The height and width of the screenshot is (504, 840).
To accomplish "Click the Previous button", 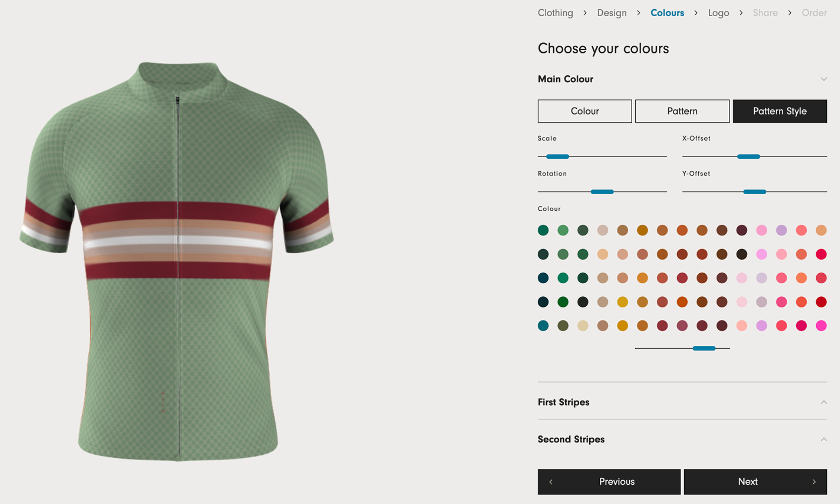I will pos(609,482).
